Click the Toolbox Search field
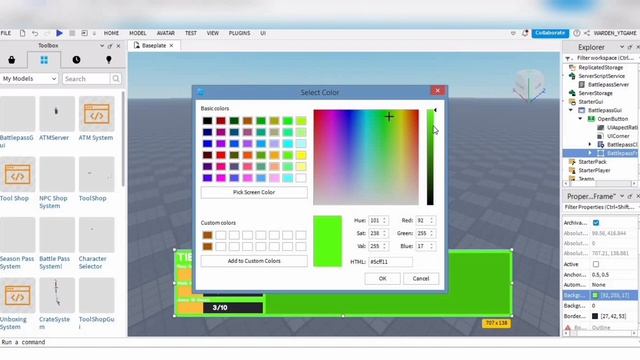Viewport: 640px width, 360px height. point(86,78)
